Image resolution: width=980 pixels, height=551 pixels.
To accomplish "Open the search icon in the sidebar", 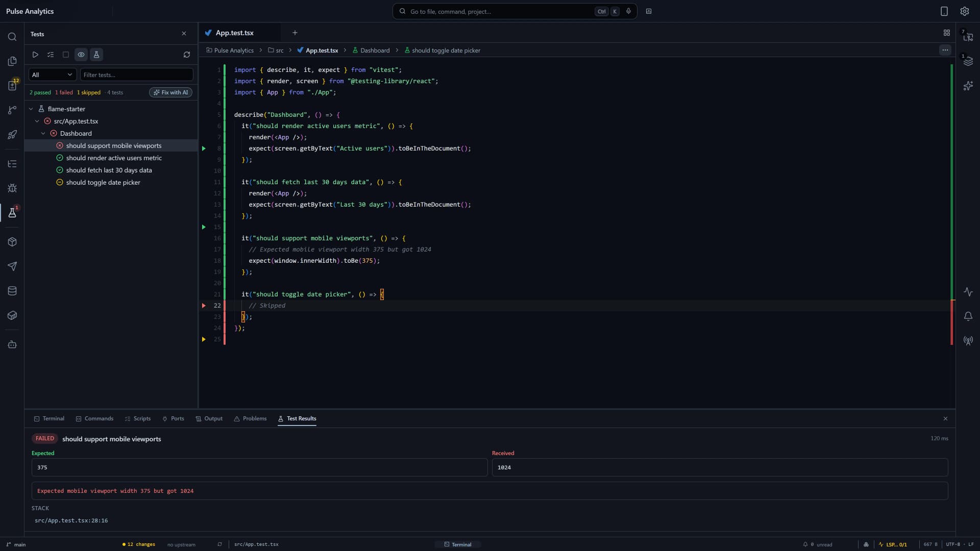I will [12, 37].
